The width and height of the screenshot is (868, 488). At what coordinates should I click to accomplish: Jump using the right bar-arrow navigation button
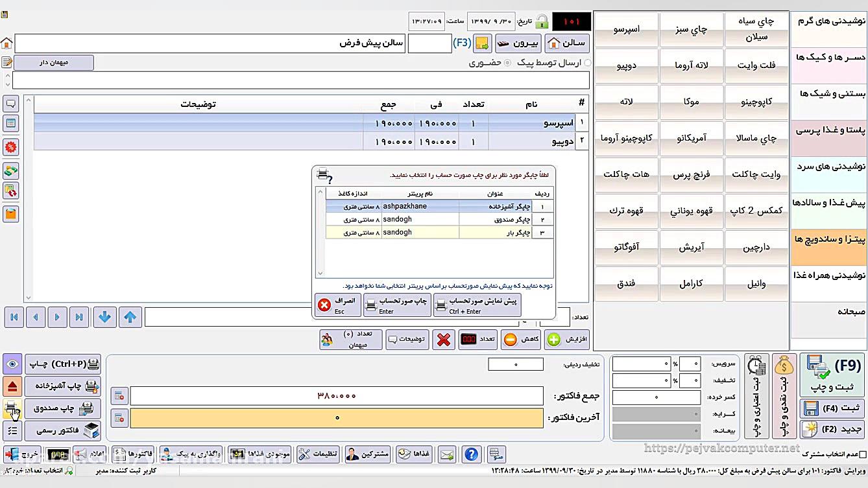pos(79,318)
